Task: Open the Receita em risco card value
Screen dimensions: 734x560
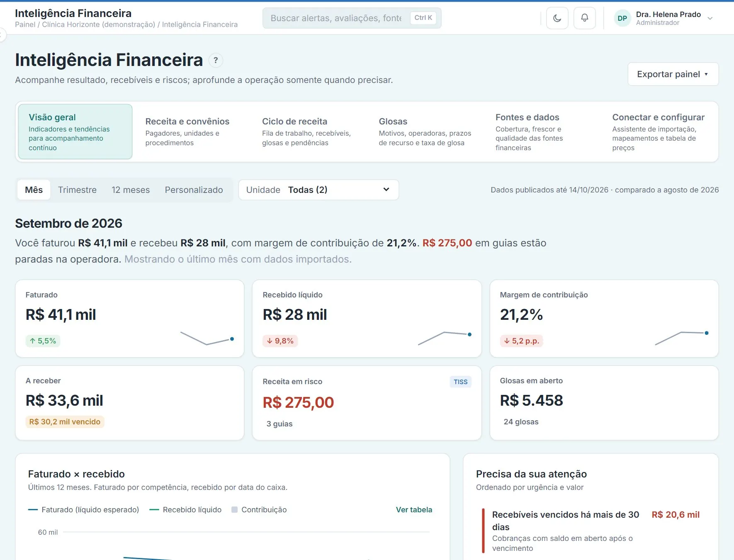Action: [x=298, y=402]
